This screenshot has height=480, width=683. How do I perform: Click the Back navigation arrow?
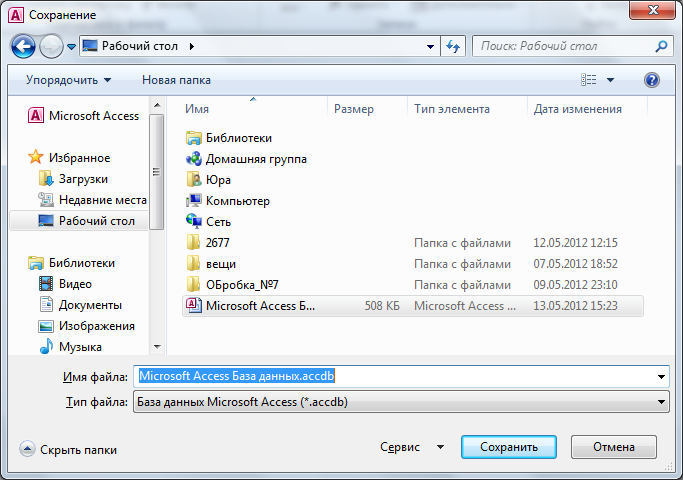[23, 46]
